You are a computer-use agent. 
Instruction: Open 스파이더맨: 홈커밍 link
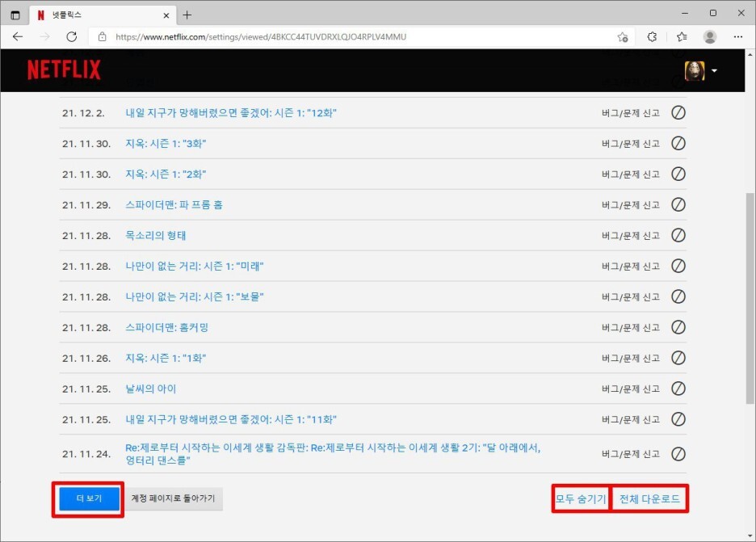tap(167, 327)
